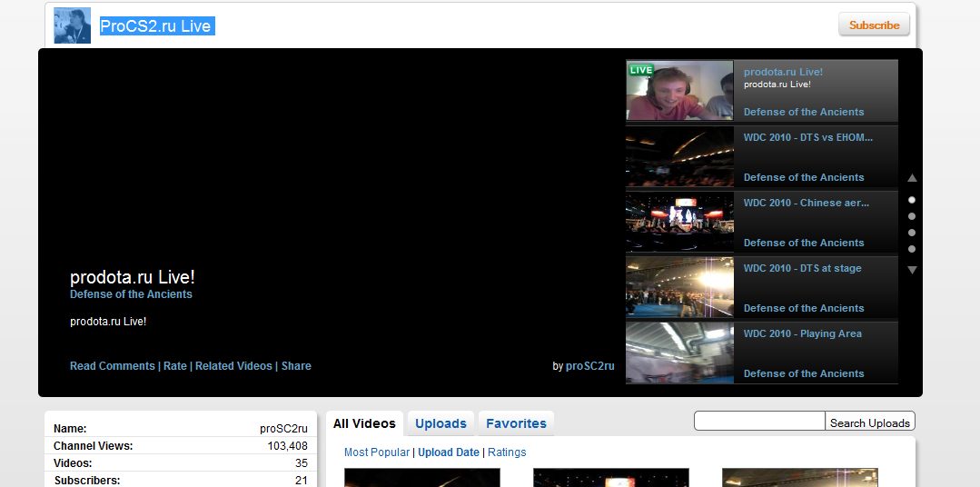Screen dimensions: 980x487
Task: Open the All Videos tab
Action: click(364, 423)
